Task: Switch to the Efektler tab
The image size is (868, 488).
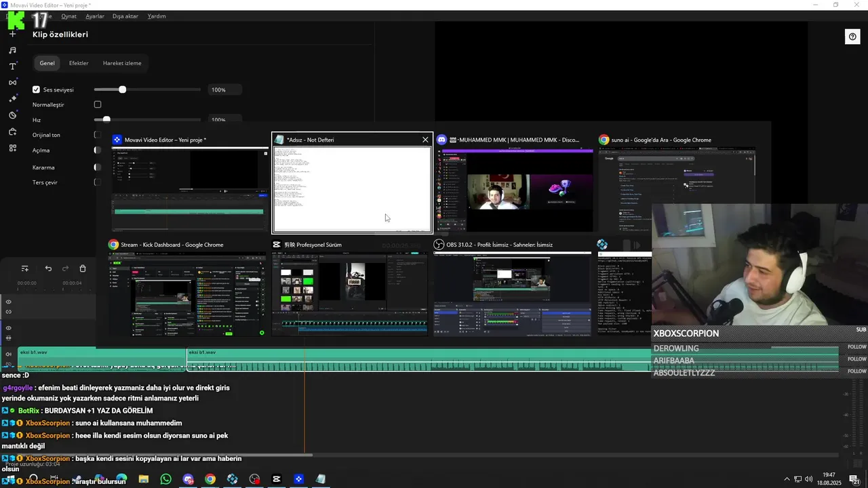Action: pos(79,63)
